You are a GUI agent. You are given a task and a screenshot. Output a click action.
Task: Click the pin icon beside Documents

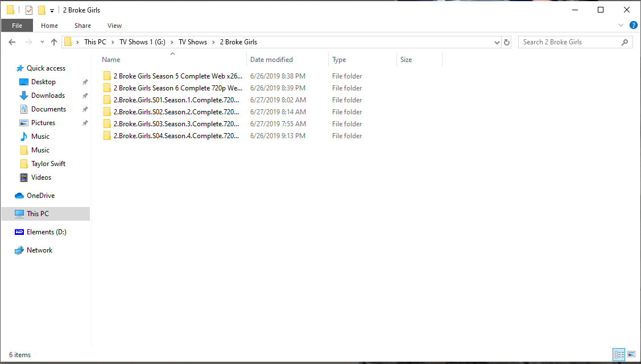pos(85,110)
